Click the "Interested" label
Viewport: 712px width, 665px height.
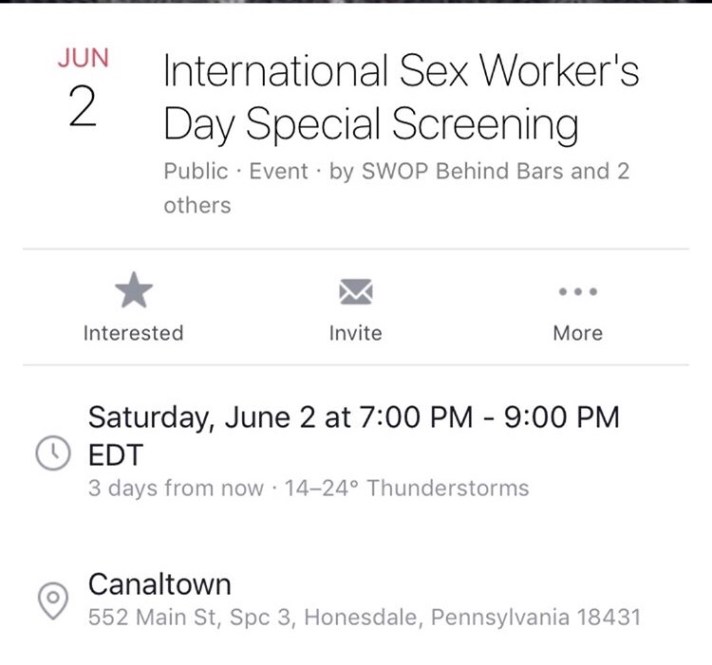coord(133,333)
